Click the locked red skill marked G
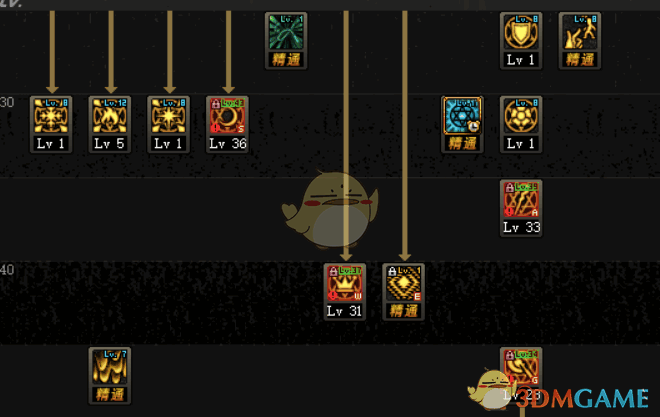Image resolution: width=660 pixels, height=417 pixels. pos(521,367)
